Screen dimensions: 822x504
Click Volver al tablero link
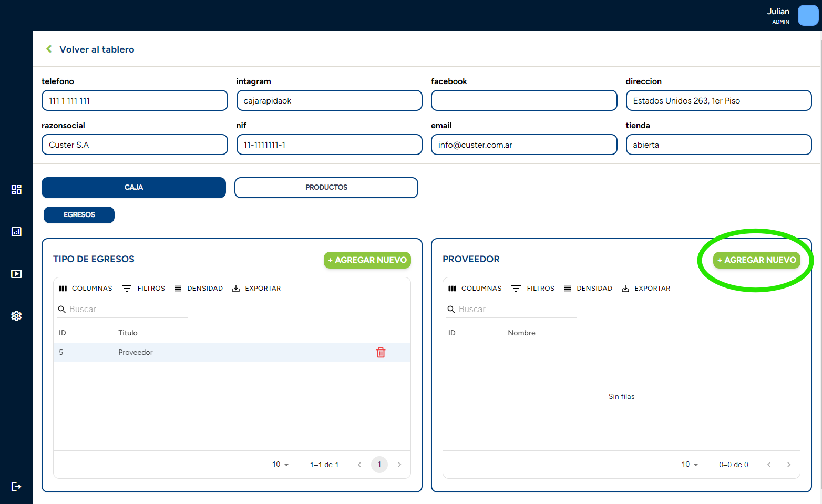(97, 49)
